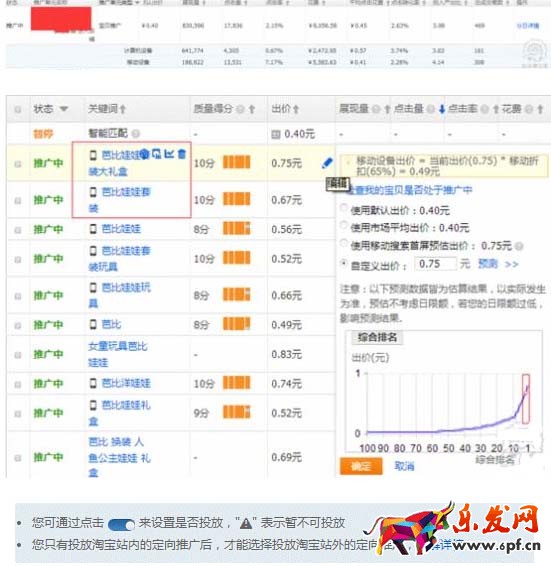This screenshot has height=566, width=551.
Task: Click help icon beside 点击率 header
Action: 485,109
